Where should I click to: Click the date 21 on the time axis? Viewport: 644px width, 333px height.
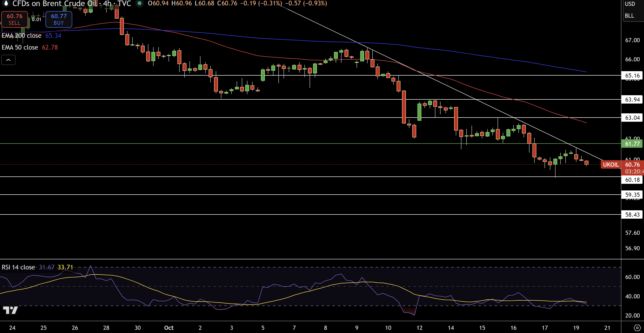[607, 328]
